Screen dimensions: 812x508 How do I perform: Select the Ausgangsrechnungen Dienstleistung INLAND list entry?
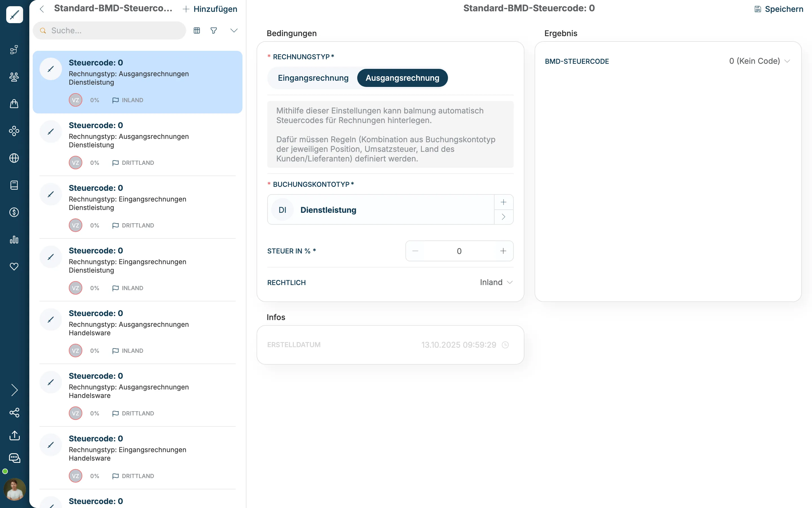138,82
